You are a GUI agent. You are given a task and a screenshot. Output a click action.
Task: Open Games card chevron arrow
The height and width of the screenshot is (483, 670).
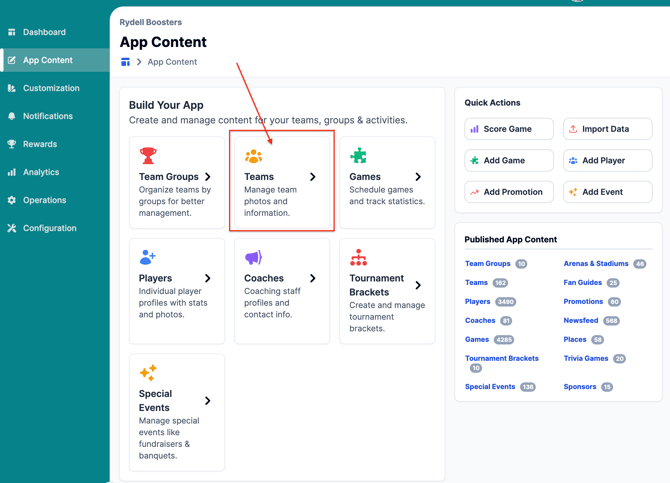[418, 177]
